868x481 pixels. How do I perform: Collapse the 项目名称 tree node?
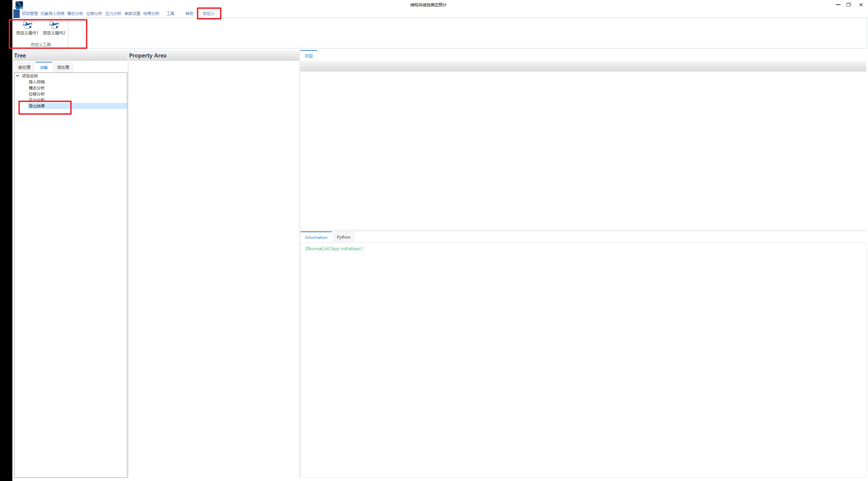point(17,76)
